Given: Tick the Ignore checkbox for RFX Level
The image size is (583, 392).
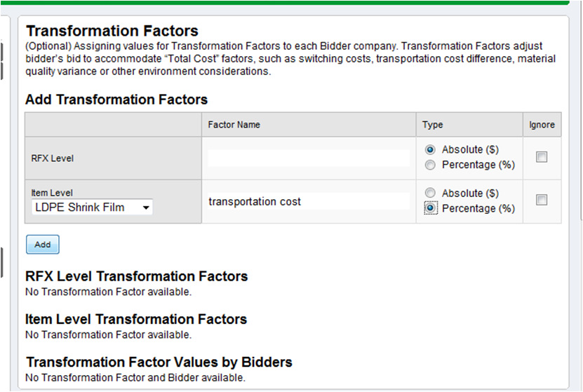Looking at the screenshot, I should [542, 158].
